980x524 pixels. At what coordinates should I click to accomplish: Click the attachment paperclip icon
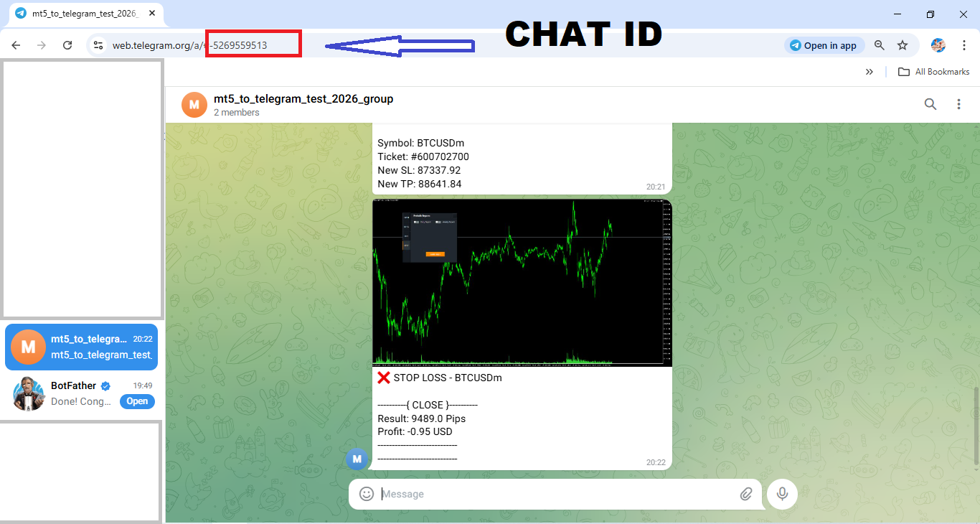(746, 494)
